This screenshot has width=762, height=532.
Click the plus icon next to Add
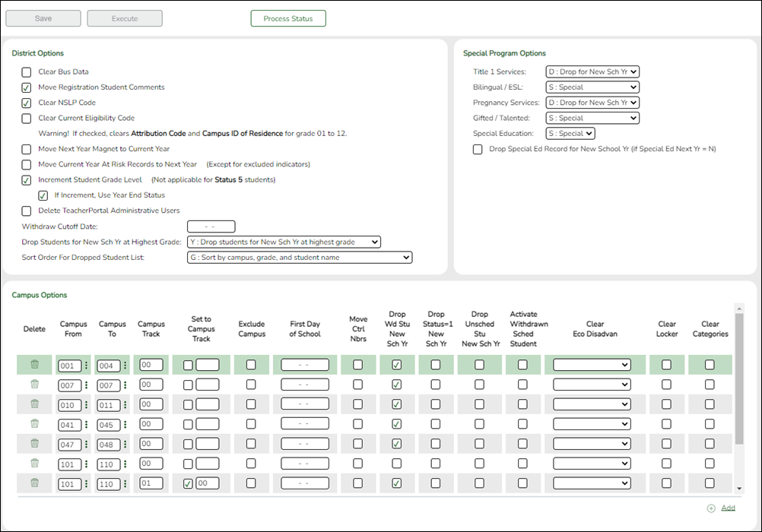point(711,508)
